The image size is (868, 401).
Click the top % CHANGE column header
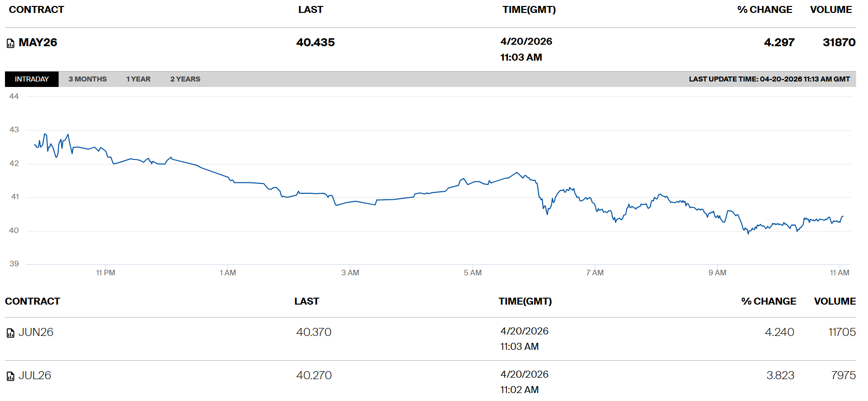pos(765,10)
